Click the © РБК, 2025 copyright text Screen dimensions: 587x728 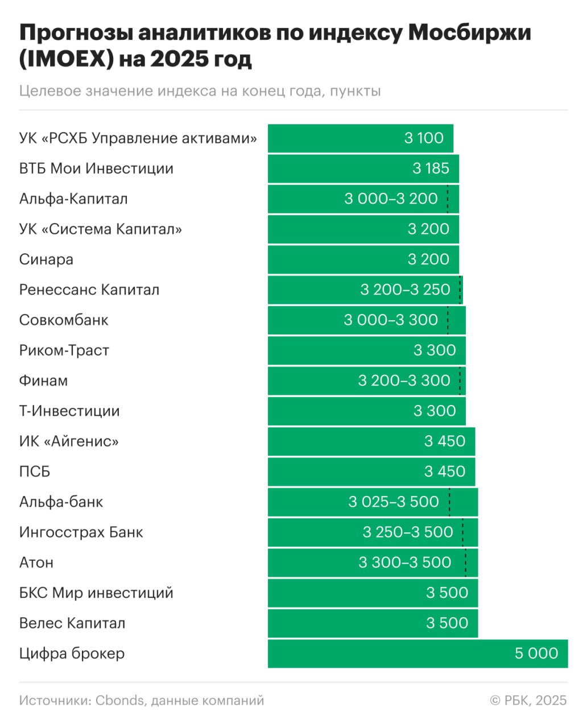click(528, 700)
